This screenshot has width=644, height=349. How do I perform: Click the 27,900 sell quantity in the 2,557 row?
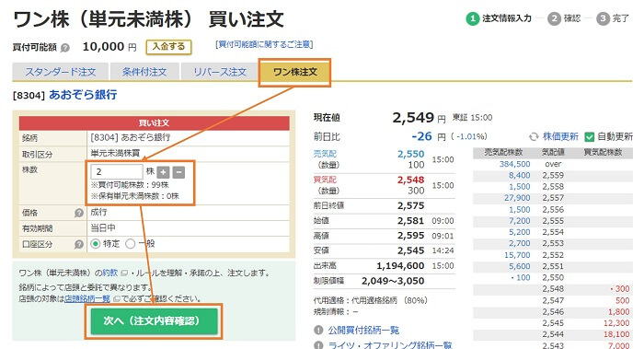click(x=517, y=198)
